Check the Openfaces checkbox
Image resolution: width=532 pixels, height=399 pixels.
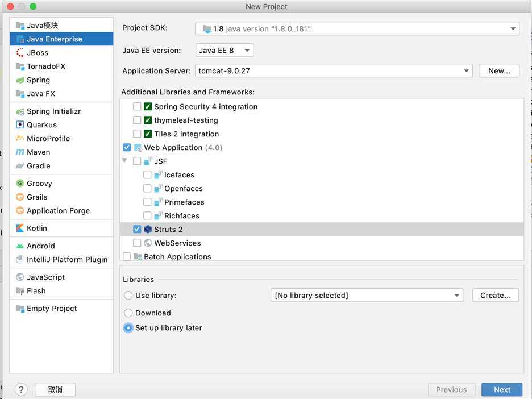coord(147,188)
